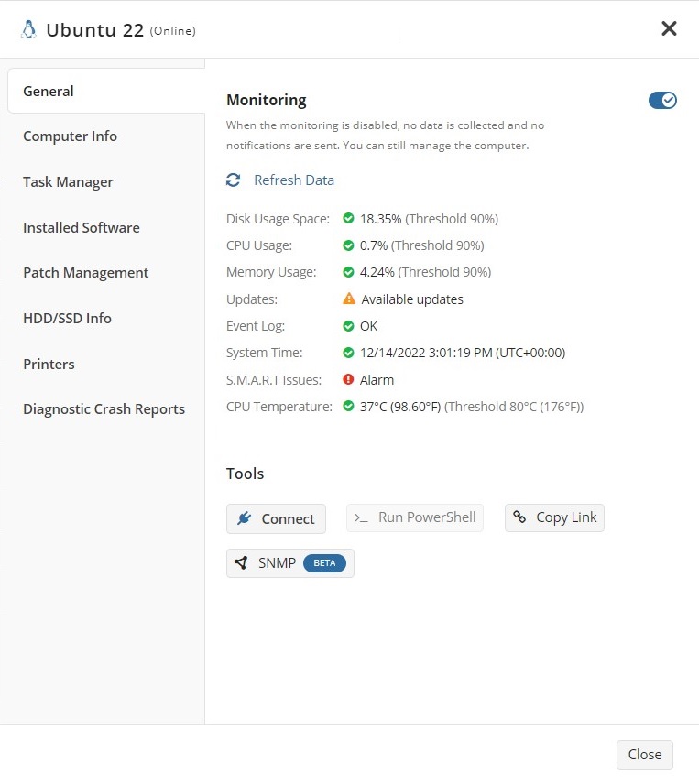
Task: Open Diagnostic Crash Reports tab
Action: (x=104, y=409)
